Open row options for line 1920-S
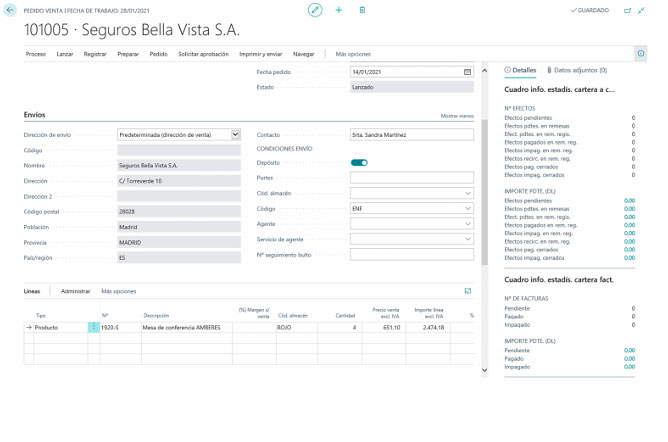This screenshot has height=442, width=668. pos(94,327)
